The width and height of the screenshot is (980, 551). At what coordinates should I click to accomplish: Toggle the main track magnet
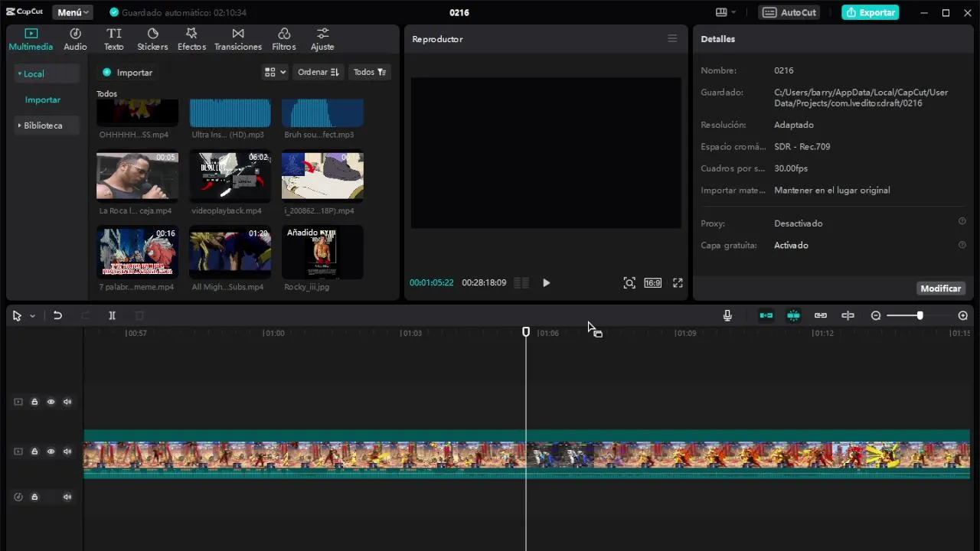[766, 315]
